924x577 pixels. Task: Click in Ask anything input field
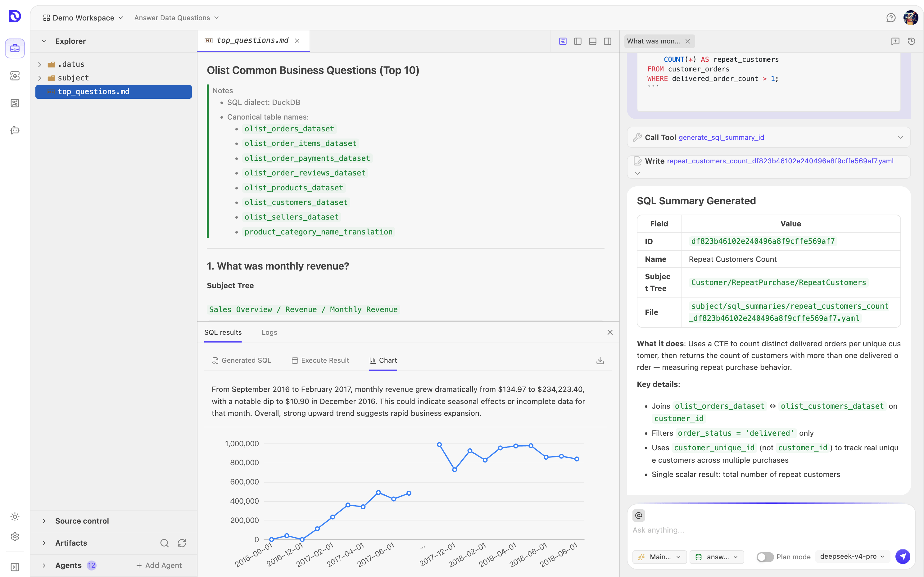click(771, 530)
